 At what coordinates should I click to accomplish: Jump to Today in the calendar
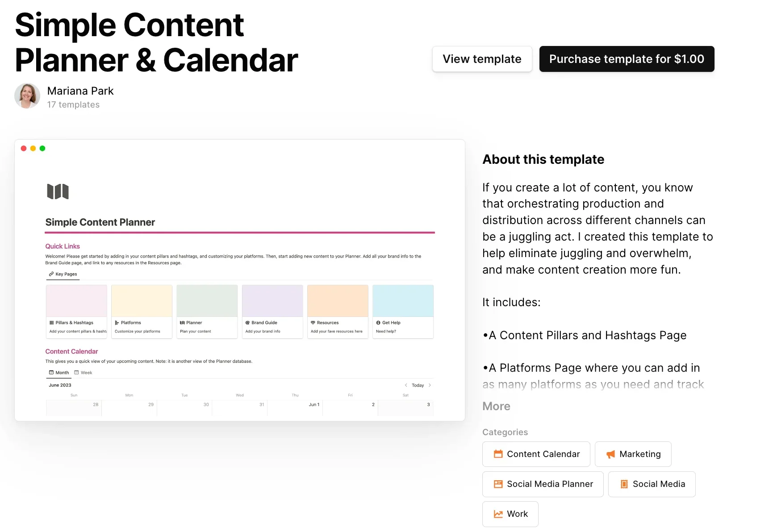coord(418,385)
